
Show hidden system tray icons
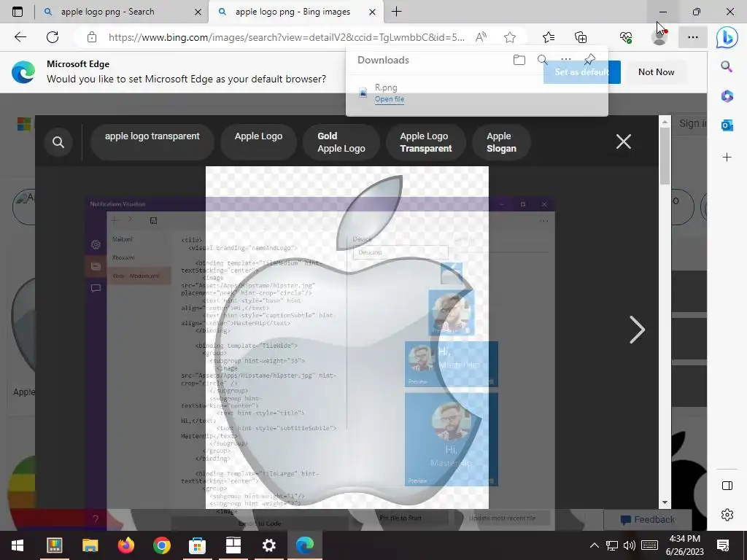point(594,545)
